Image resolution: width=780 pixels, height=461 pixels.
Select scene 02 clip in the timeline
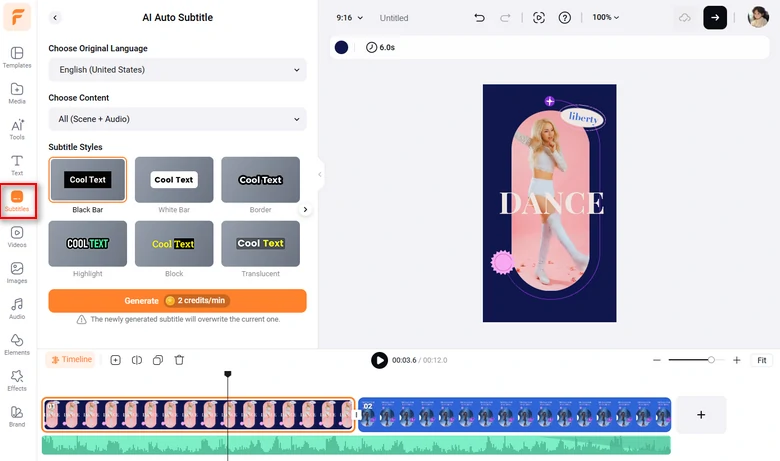coord(514,414)
